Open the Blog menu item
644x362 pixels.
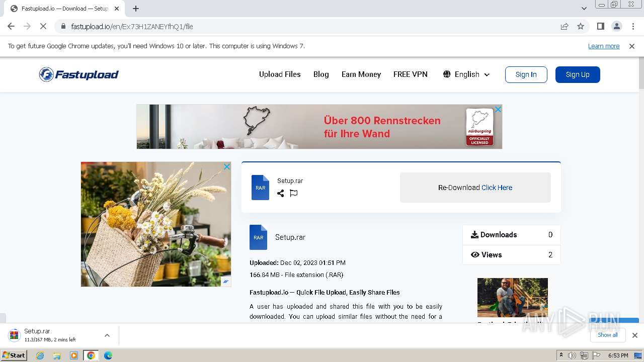pos(321,74)
